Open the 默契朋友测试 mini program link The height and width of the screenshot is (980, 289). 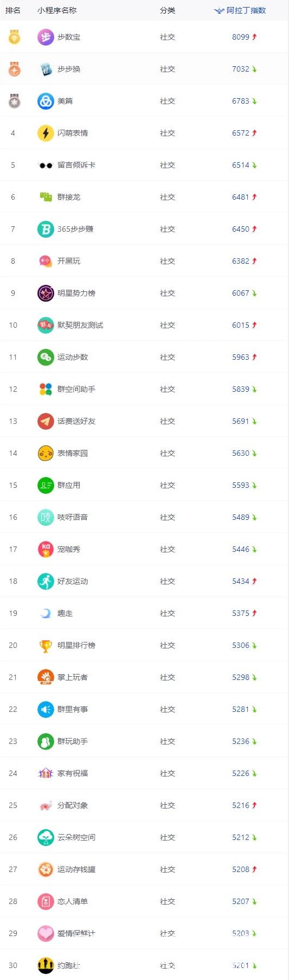click(x=80, y=325)
